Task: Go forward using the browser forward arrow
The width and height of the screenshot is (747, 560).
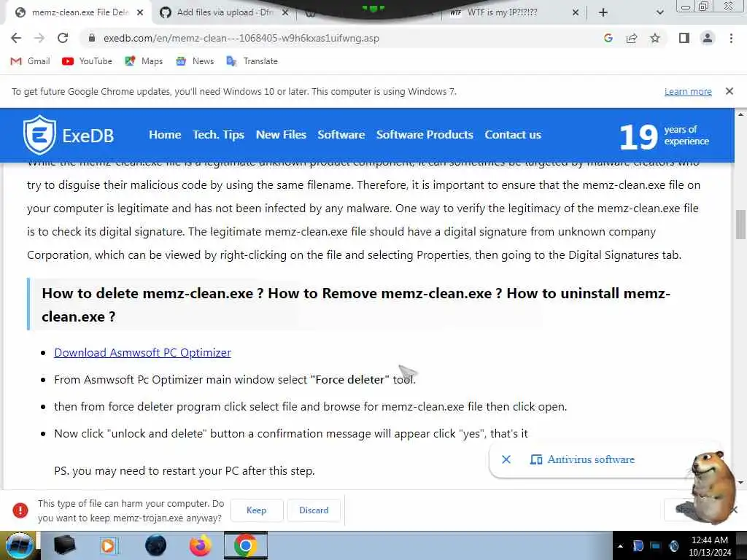Action: pyautogui.click(x=39, y=38)
